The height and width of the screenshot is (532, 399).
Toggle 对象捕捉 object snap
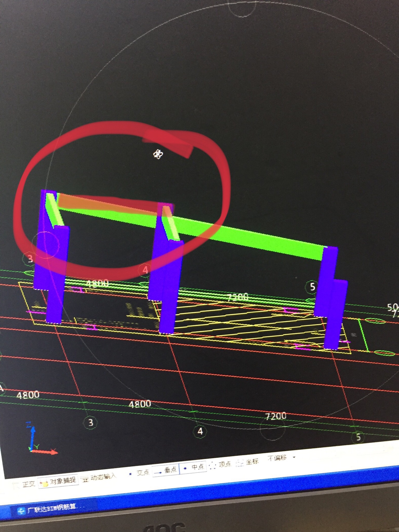pyautogui.click(x=58, y=481)
